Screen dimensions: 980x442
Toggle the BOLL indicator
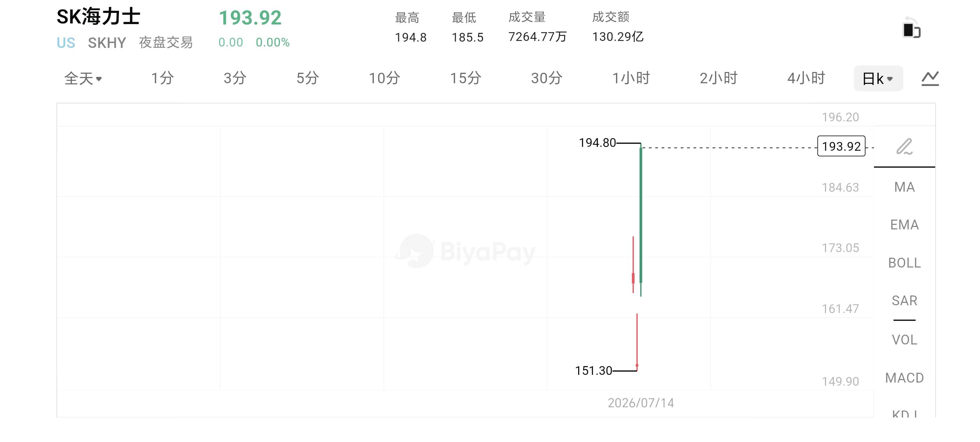[904, 263]
